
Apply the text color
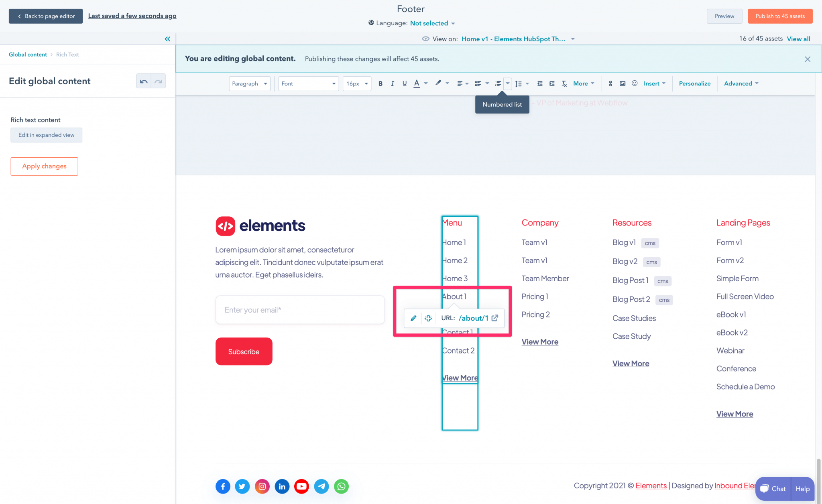pos(417,83)
